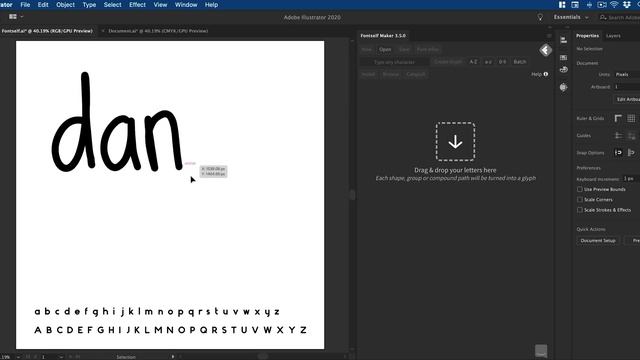The image size is (640, 360).
Task: Open the Type menu
Action: pyautogui.click(x=89, y=5)
